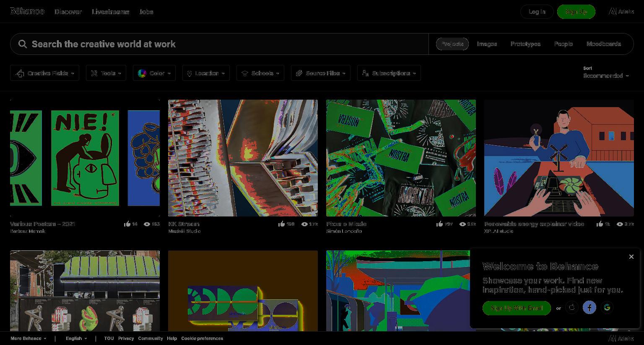The width and height of the screenshot is (644, 345).
Task: Close the Welcome to Behance popup
Action: [x=631, y=257]
